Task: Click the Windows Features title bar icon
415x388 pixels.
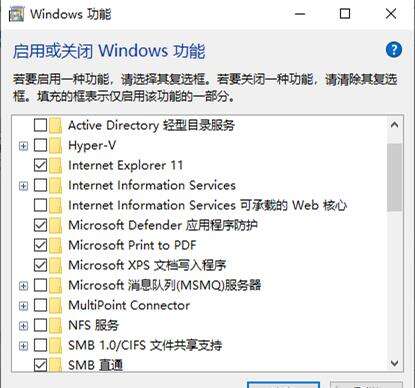Action: 16,14
